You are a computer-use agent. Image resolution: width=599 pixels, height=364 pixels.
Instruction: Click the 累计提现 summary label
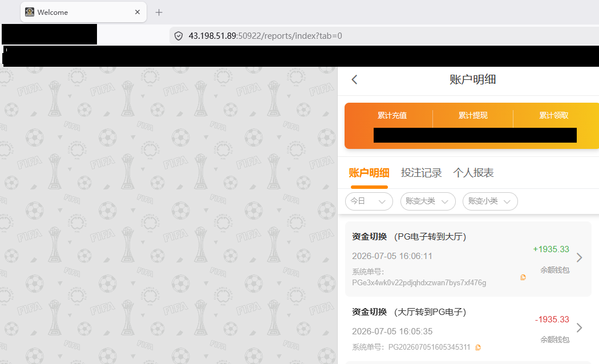473,115
